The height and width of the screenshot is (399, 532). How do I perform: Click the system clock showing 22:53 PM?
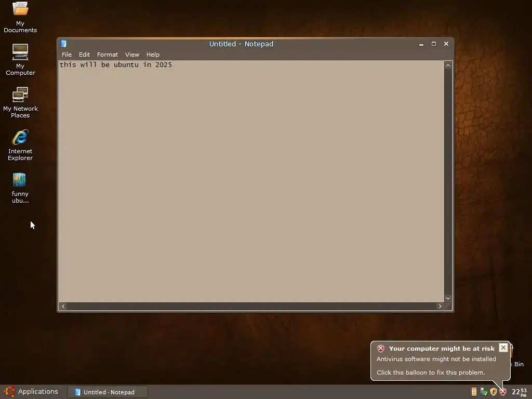pyautogui.click(x=519, y=392)
